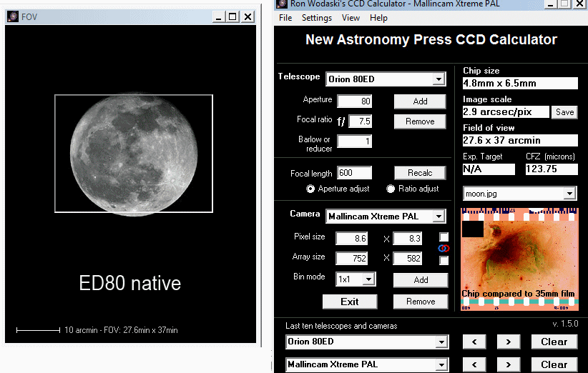588x373 pixels.
Task: Click the array size width field 752
Action: pos(352,258)
